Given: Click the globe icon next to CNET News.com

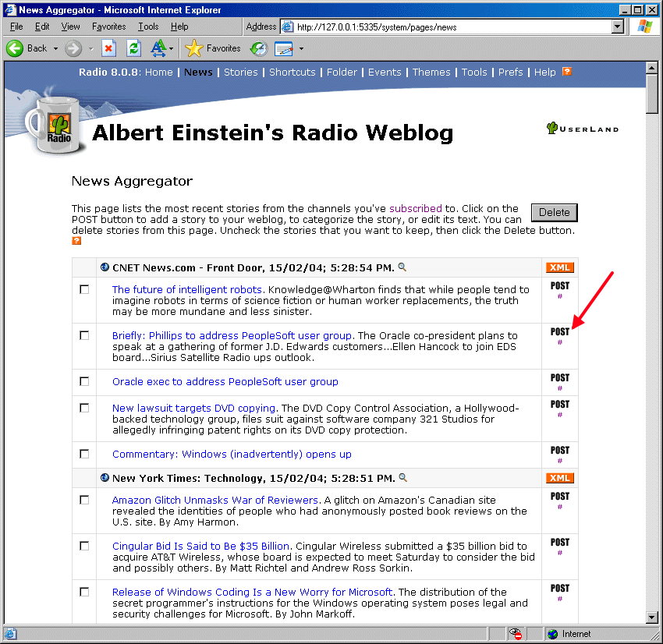Looking at the screenshot, I should [x=105, y=267].
